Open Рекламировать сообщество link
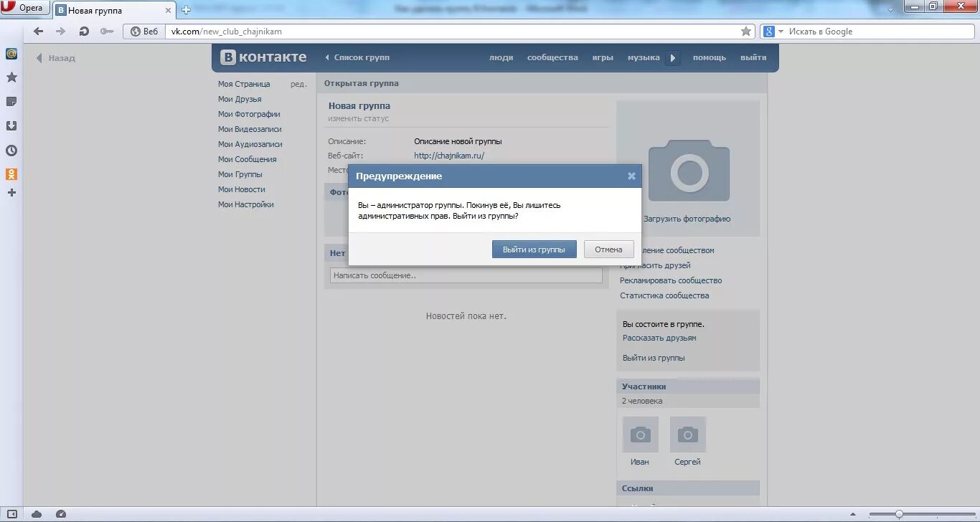The height and width of the screenshot is (522, 980). (x=671, y=280)
